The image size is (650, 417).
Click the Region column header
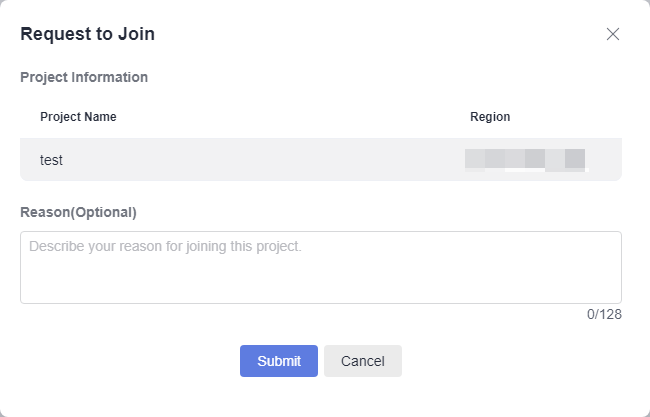point(490,117)
